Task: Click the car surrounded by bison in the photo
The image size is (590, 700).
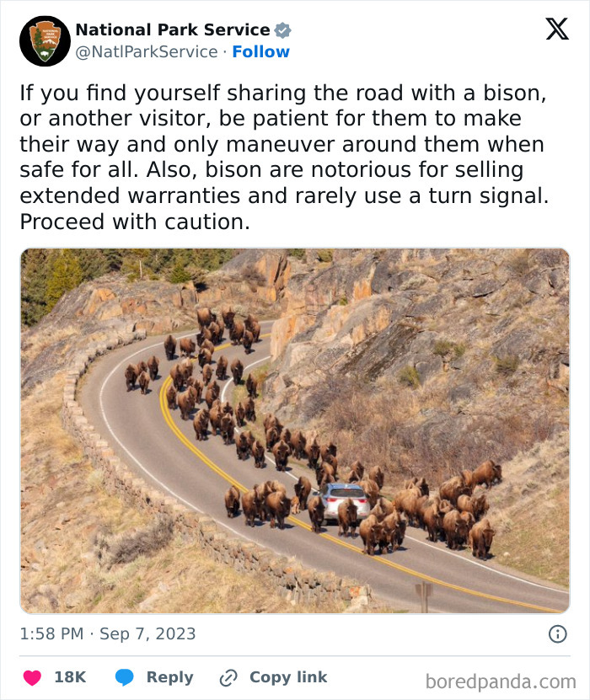Action: (x=346, y=502)
